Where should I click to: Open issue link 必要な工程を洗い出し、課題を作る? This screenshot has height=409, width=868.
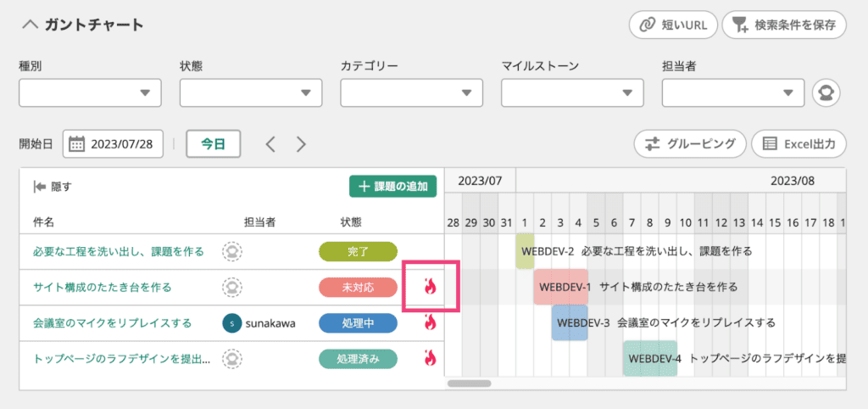(x=119, y=252)
